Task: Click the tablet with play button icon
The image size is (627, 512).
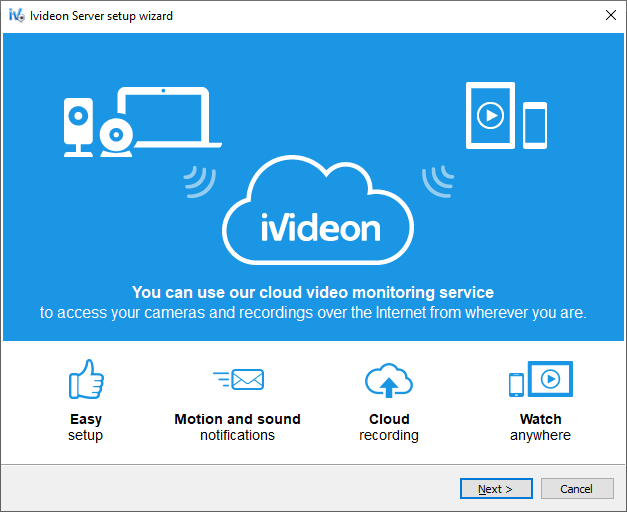Action: point(490,116)
